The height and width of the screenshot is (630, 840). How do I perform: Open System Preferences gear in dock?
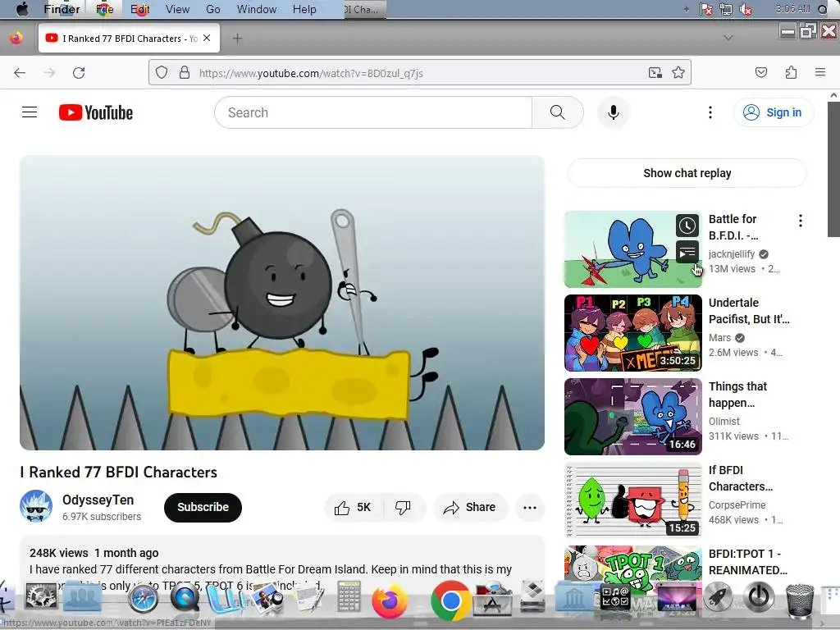[41, 596]
